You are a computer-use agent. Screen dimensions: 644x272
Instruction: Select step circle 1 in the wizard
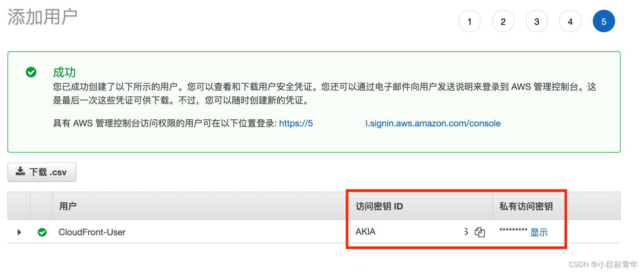(x=469, y=21)
